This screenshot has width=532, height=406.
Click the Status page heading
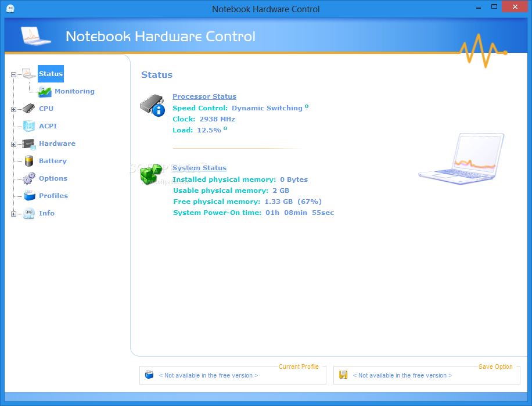tap(157, 74)
